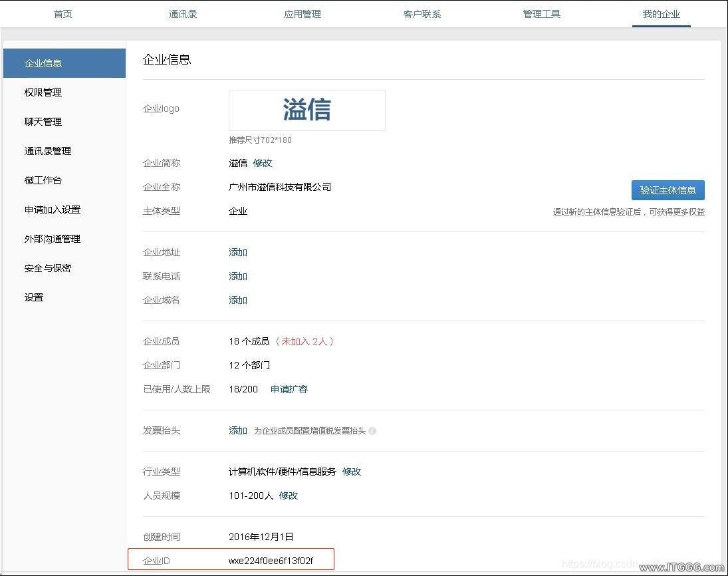Click the 企业信息 page heading
Screen dimensions: 728x576
[167, 59]
